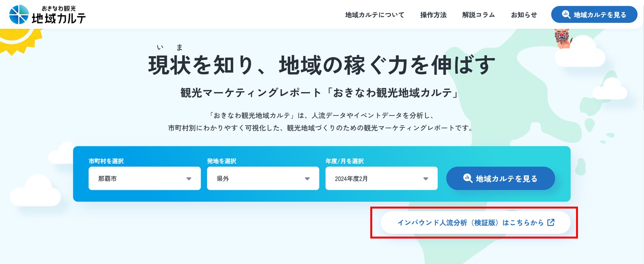Screen dimensions: 644x264
Task: Expand the 発地を選択 dropdown showing 県外
Action: (x=263, y=178)
